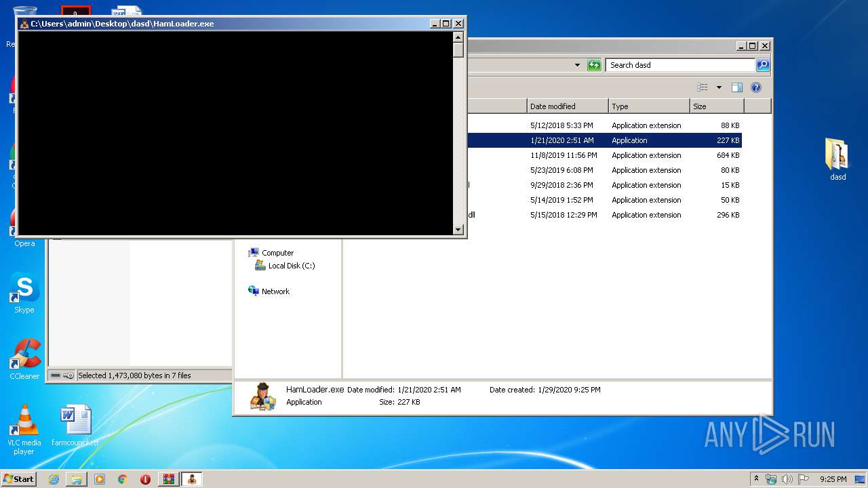
Task: Open Windows Explorer from the taskbar
Action: [77, 479]
